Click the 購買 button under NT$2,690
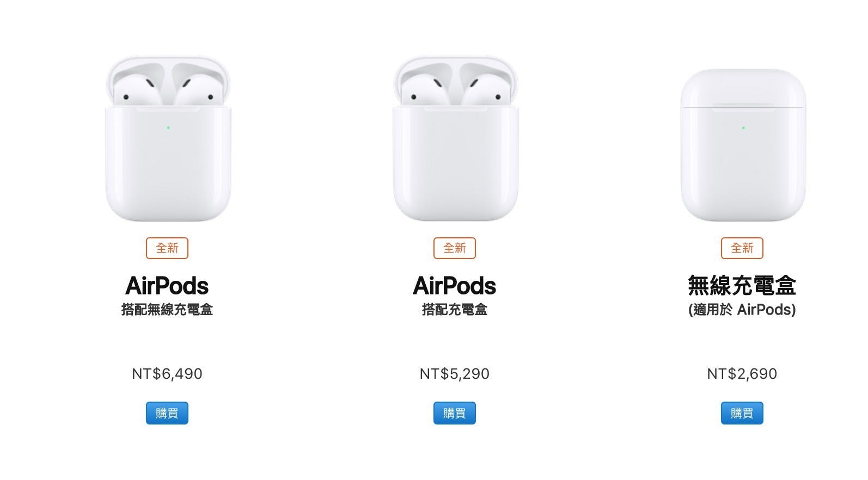 (x=742, y=413)
